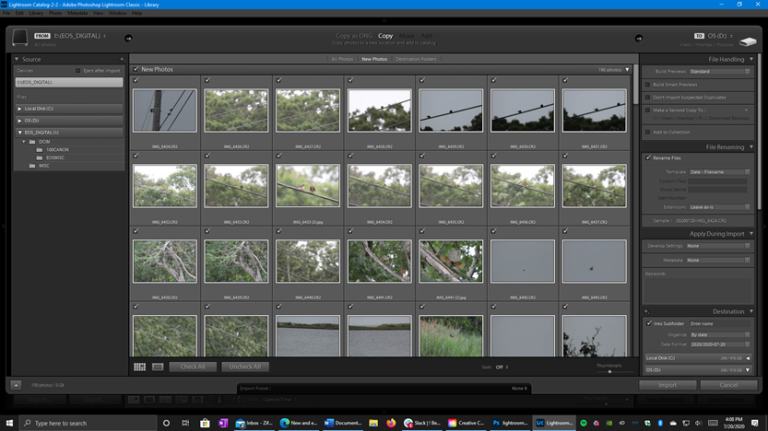Viewport: 768px width, 431px height.
Task: Open the Slack Chrome taskbar item
Action: tap(422, 423)
